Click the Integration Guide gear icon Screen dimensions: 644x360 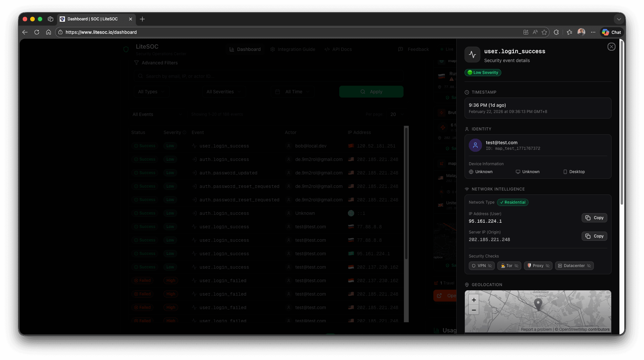272,49
